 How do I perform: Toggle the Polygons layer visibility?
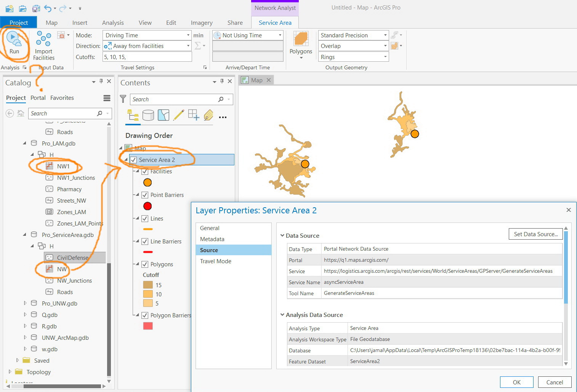[x=145, y=264]
